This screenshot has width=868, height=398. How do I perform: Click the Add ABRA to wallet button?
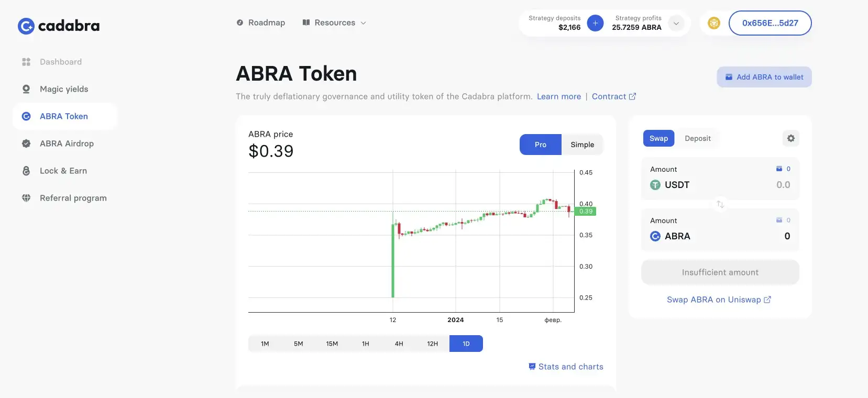pos(764,77)
